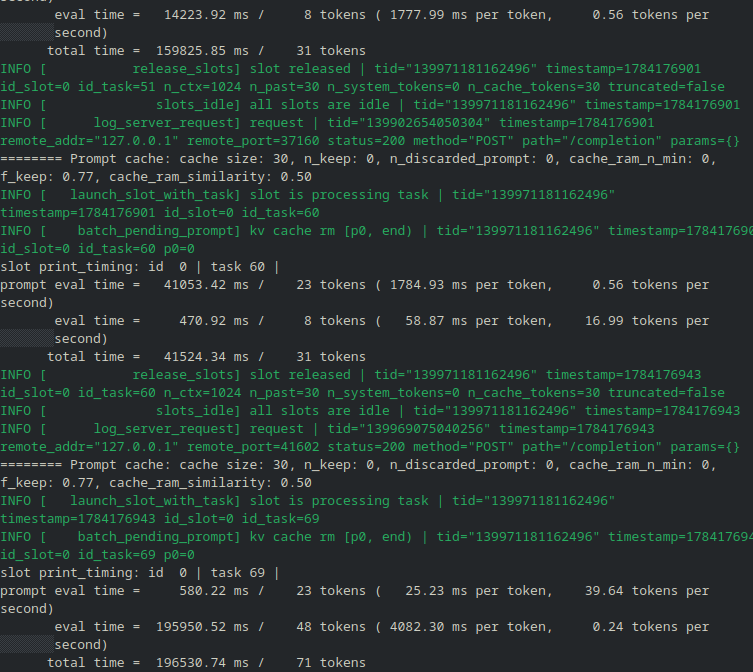Click n_system_tokens=0 on id_task=60 line

click(x=393, y=393)
